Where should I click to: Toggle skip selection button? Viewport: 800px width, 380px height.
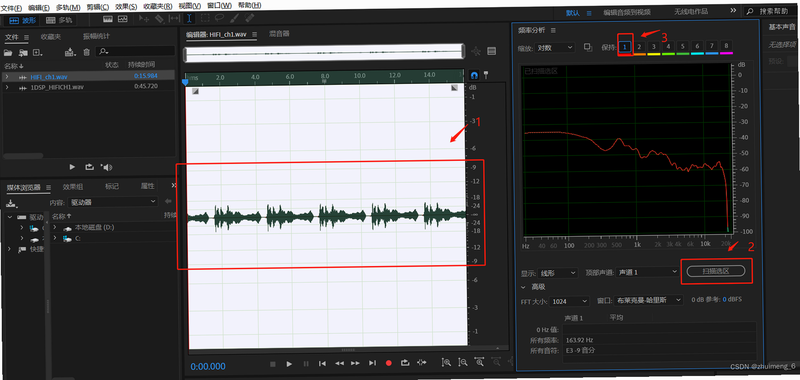pyautogui.click(x=421, y=362)
